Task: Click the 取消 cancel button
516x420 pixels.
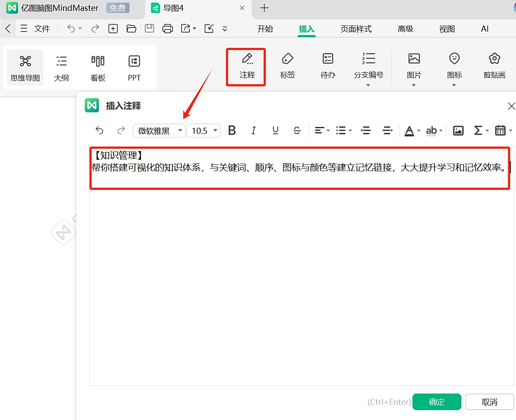Action: tap(489, 401)
